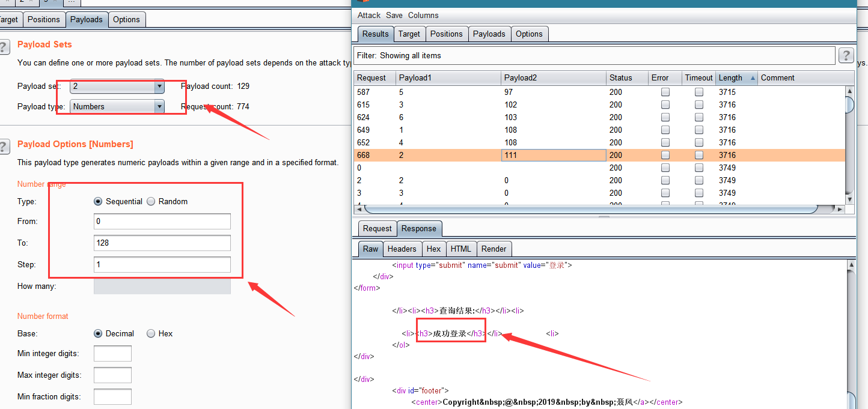Click the help icon beside Payload Sets
868x409 pixels.
point(4,46)
